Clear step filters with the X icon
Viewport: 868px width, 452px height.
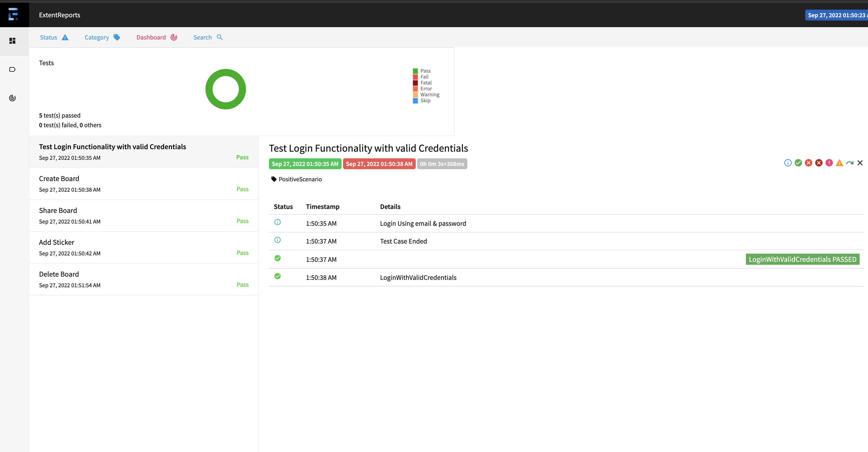(x=860, y=163)
